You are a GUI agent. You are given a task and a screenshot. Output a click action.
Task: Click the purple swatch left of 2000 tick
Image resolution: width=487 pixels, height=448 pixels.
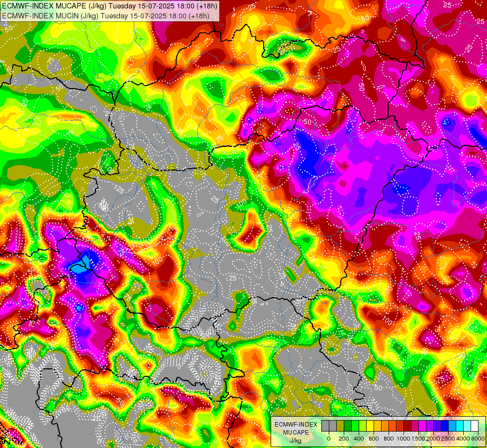430,426
